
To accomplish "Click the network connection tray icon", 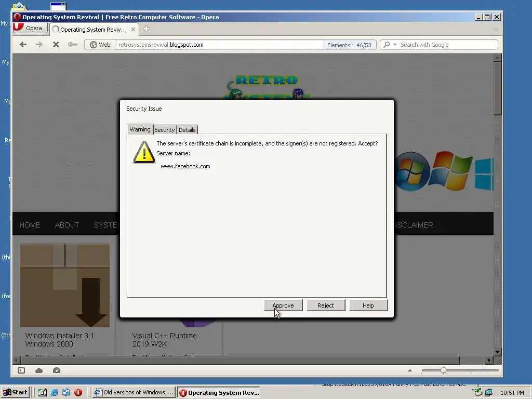I will (x=488, y=393).
